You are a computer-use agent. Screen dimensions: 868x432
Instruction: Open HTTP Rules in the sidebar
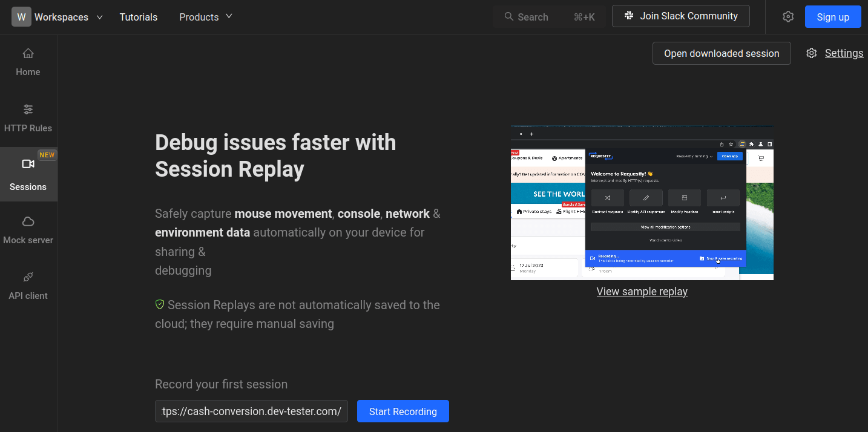click(x=28, y=119)
